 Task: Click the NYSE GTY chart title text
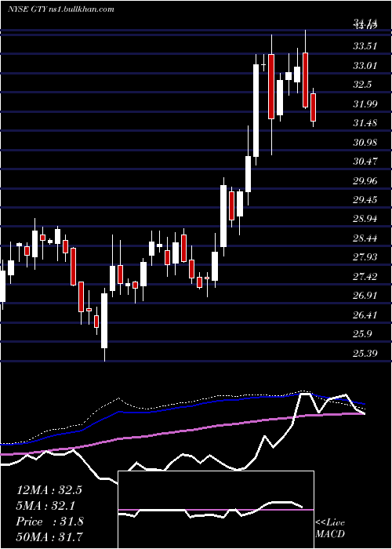coord(61,9)
